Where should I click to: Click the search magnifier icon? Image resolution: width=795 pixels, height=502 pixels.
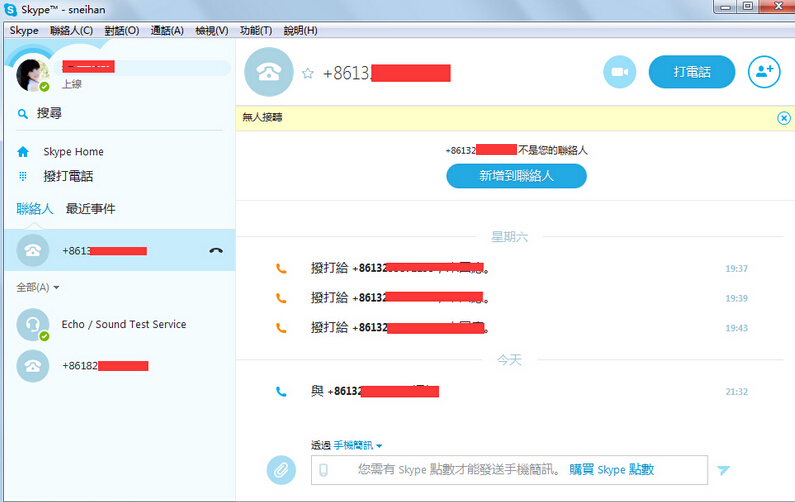click(x=23, y=114)
